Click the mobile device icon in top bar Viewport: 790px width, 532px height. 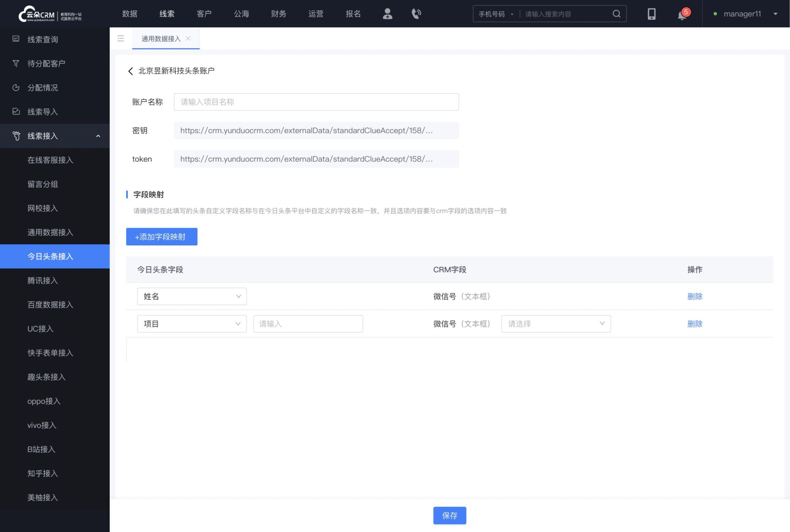651,13
